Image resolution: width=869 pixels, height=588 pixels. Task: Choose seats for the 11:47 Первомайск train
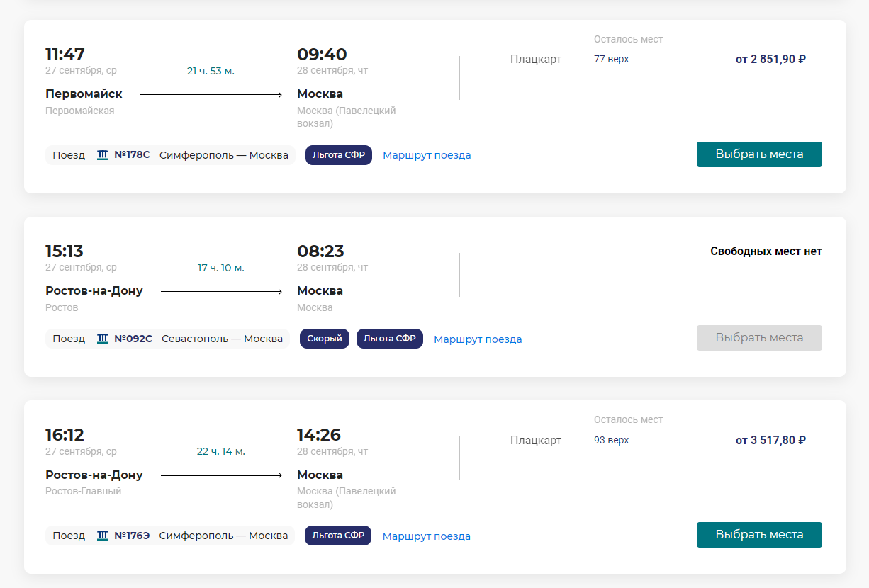tap(759, 154)
